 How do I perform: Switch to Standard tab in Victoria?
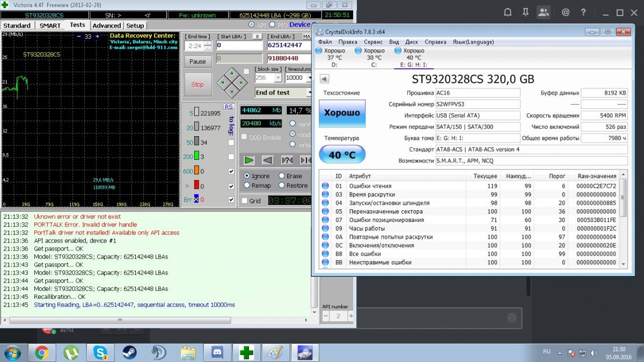(17, 25)
